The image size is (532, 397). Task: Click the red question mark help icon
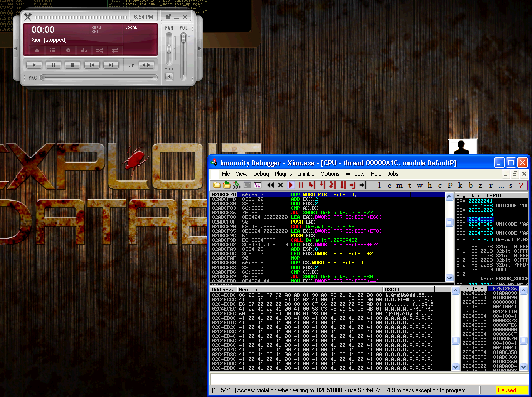coord(521,185)
